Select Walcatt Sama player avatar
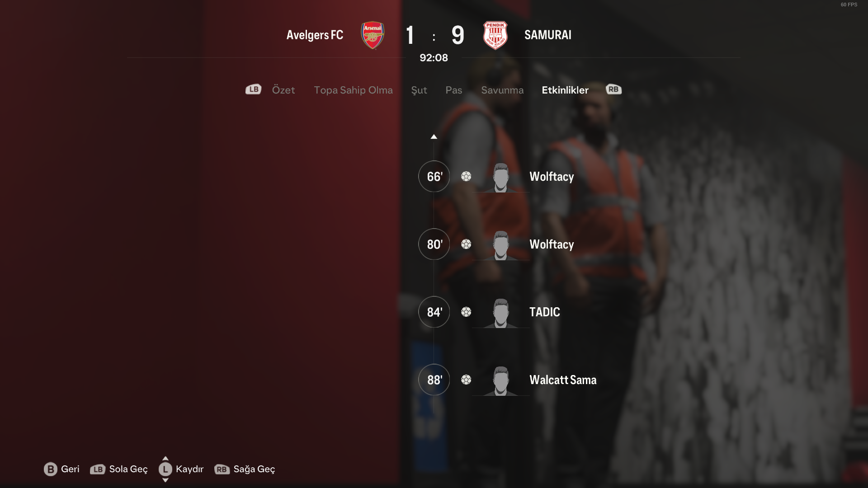 coord(501,380)
